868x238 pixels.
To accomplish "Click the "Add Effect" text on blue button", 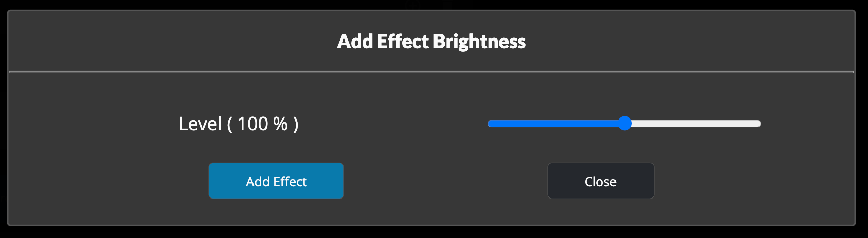I will click(276, 182).
